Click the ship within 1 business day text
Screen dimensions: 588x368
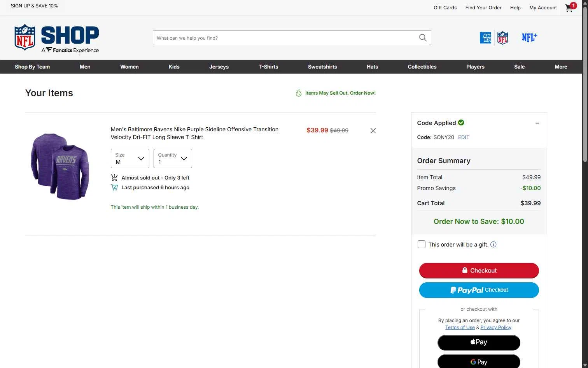(x=155, y=207)
